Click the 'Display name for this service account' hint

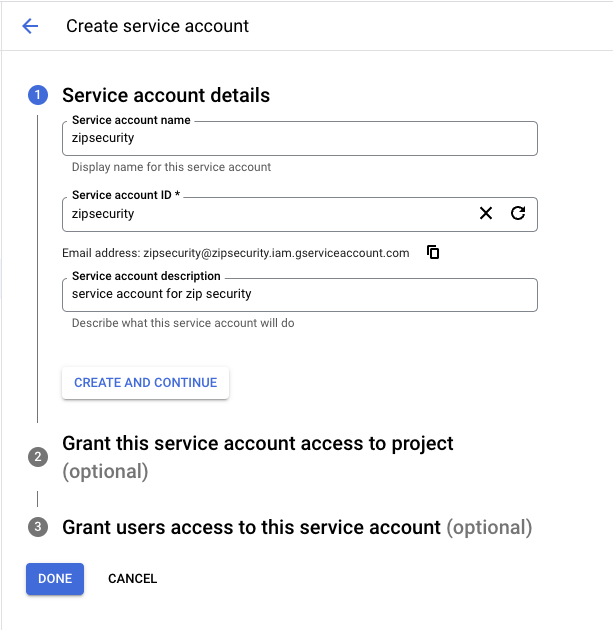pos(171,167)
